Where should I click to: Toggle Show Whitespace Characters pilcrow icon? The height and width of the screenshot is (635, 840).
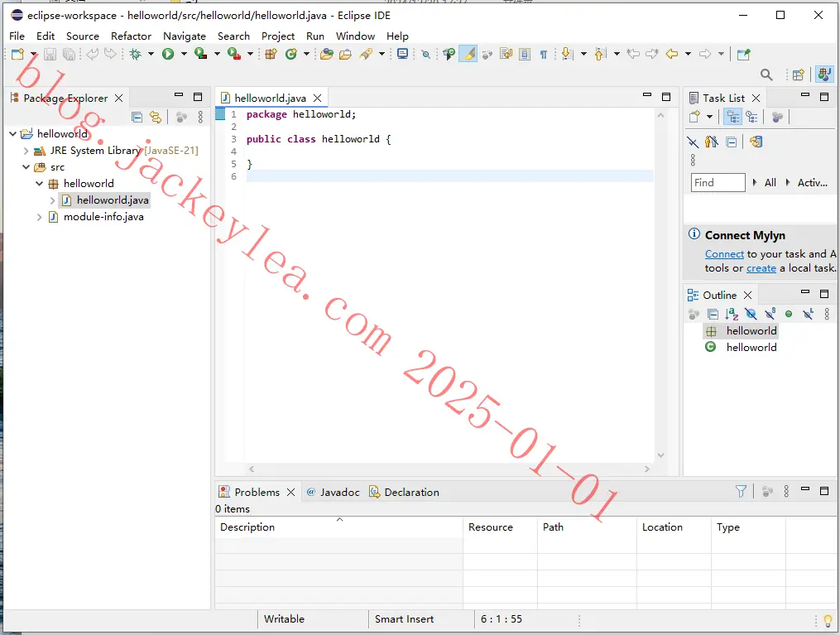(543, 54)
